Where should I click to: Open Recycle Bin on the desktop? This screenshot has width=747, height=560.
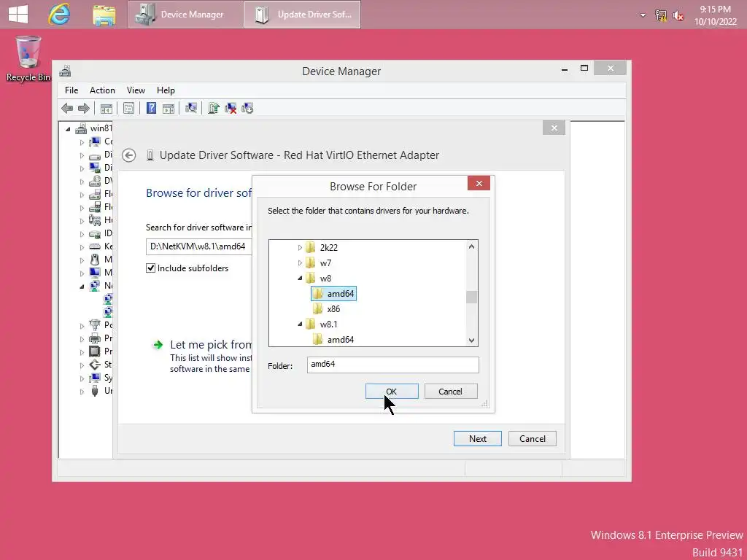[x=28, y=58]
